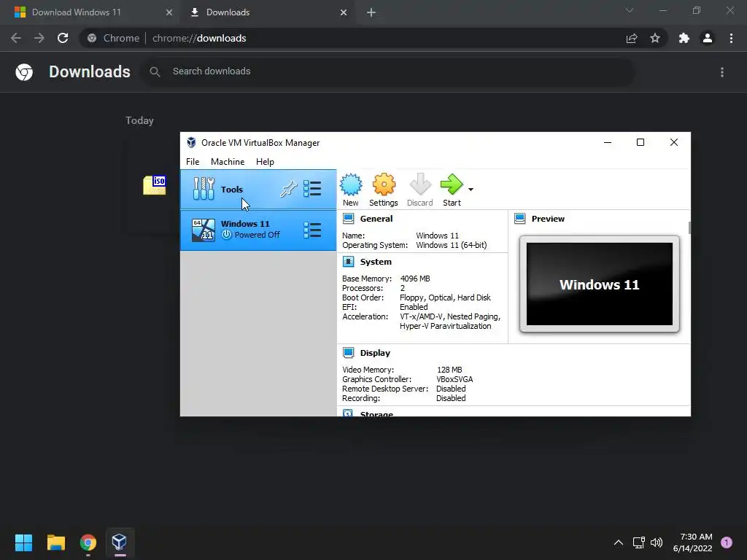Select the Tools entry in VirtualBox
This screenshot has height=560, width=747.
click(x=258, y=190)
